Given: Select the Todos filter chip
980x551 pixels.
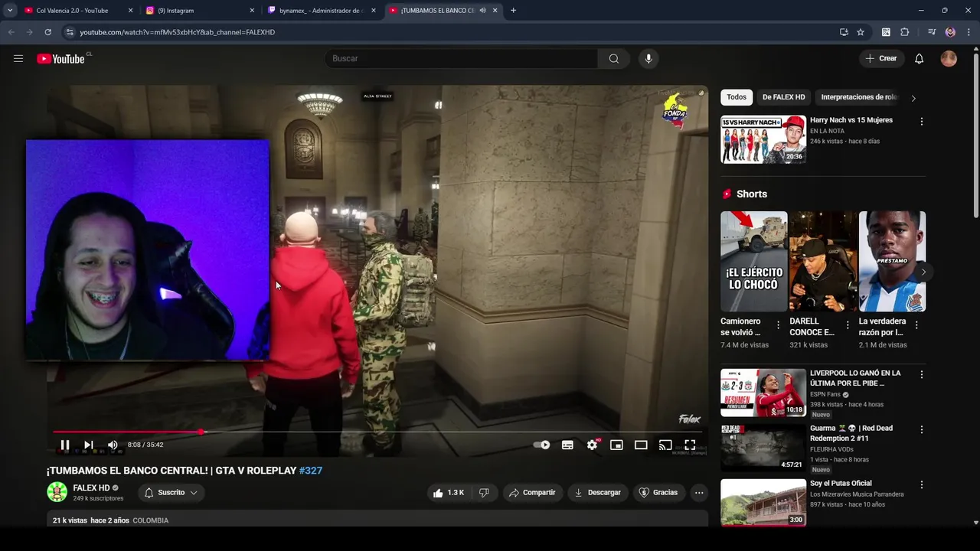Looking at the screenshot, I should tap(737, 97).
